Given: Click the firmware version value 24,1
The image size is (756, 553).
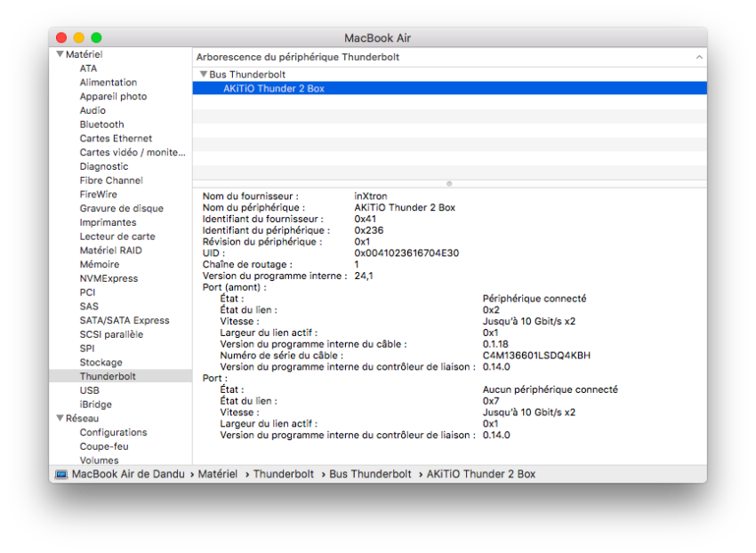Looking at the screenshot, I should (x=364, y=276).
